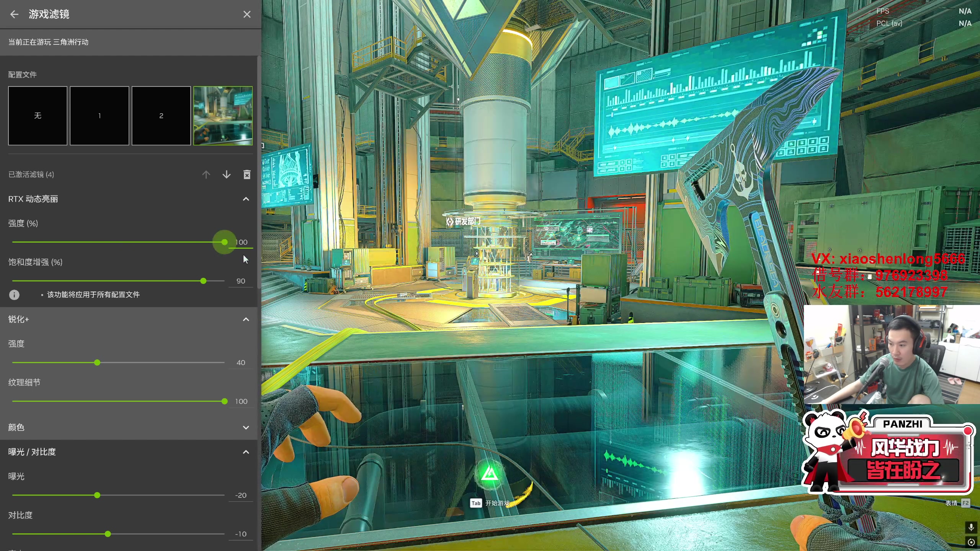Screen dimensions: 980x551
Task: Edit 纹理细节 value field showing 100
Action: (241, 401)
